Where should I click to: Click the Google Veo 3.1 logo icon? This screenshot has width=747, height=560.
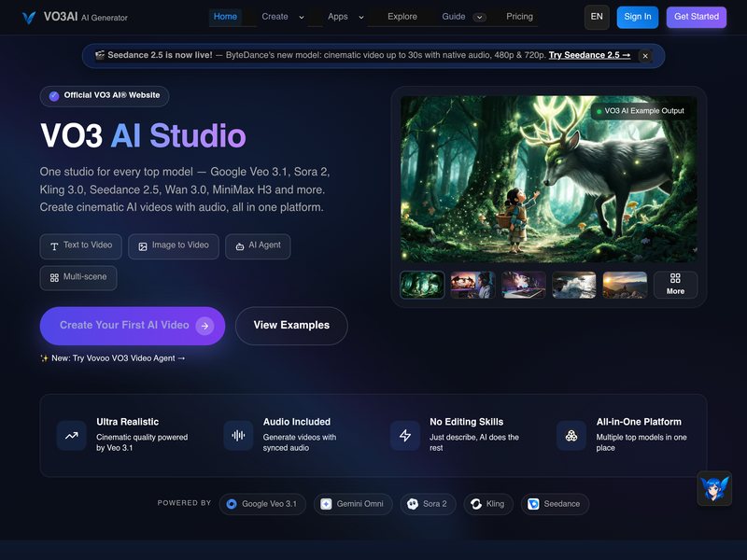pos(232,504)
